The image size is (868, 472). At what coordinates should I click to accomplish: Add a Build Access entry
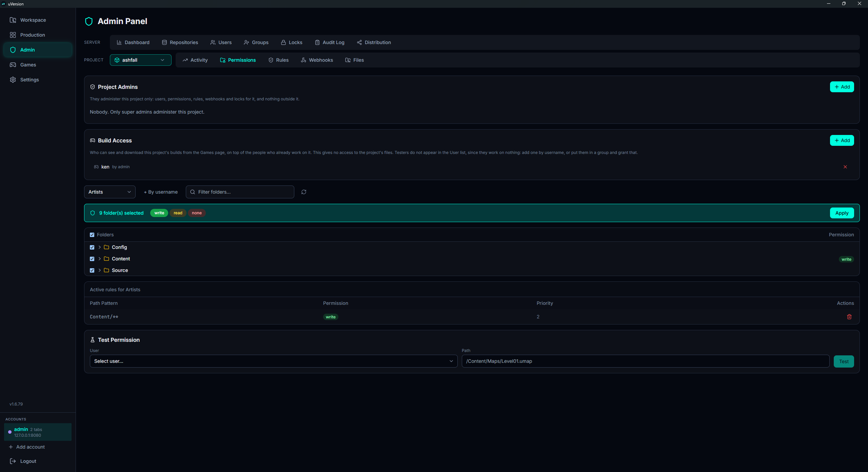[x=842, y=140]
